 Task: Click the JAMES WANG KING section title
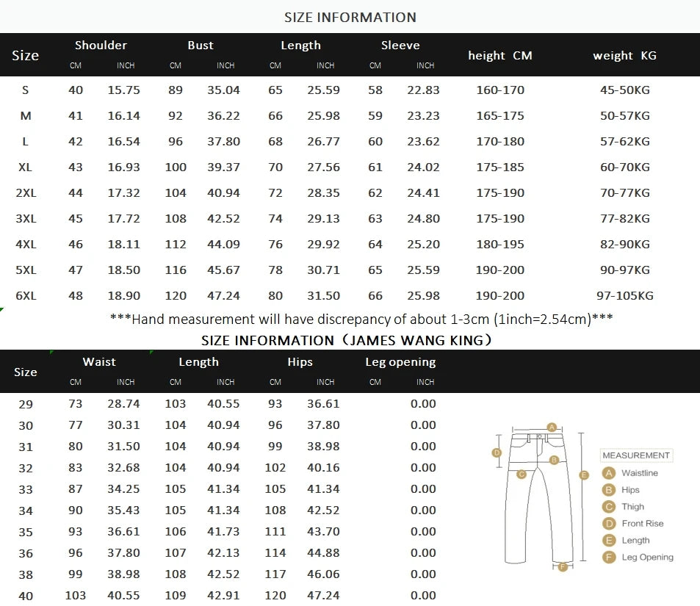click(350, 340)
